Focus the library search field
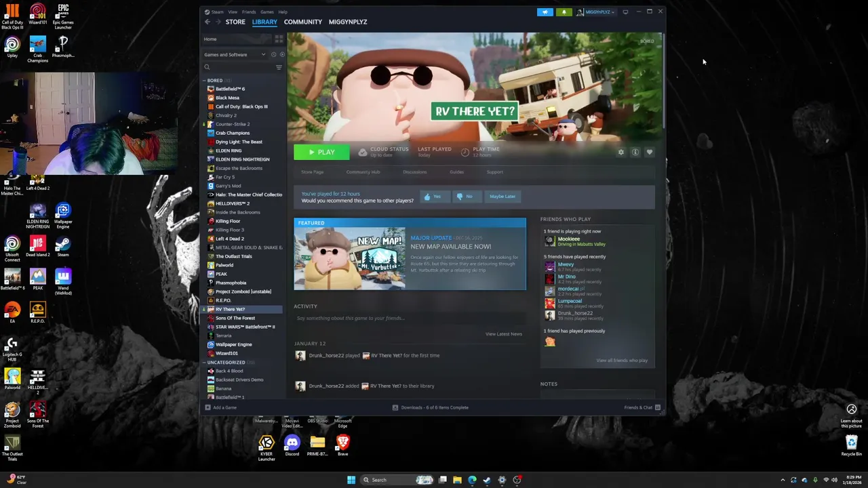868x488 pixels. point(239,67)
